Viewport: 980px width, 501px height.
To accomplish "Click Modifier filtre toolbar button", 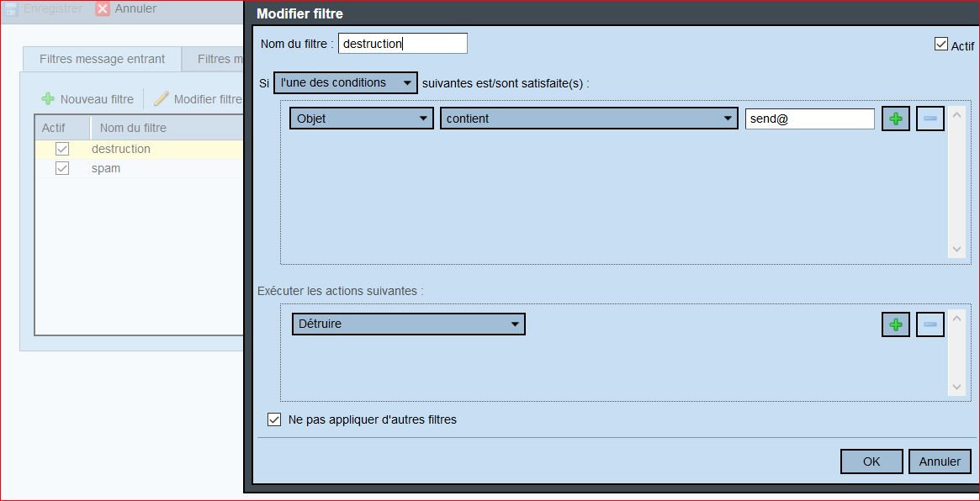I will [198, 98].
